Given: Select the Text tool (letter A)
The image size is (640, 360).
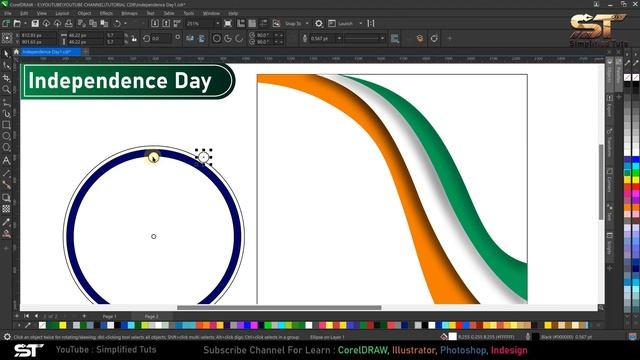Looking at the screenshot, I should 6,160.
